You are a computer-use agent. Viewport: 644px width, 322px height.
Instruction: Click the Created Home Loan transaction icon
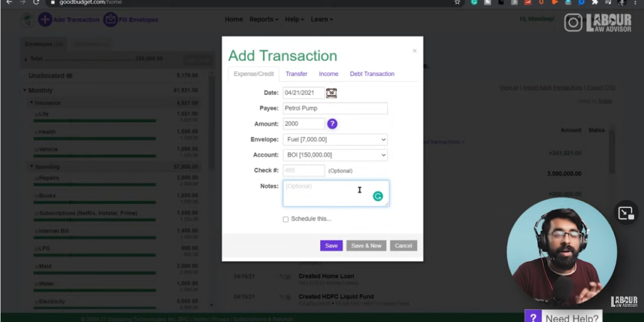point(284,277)
